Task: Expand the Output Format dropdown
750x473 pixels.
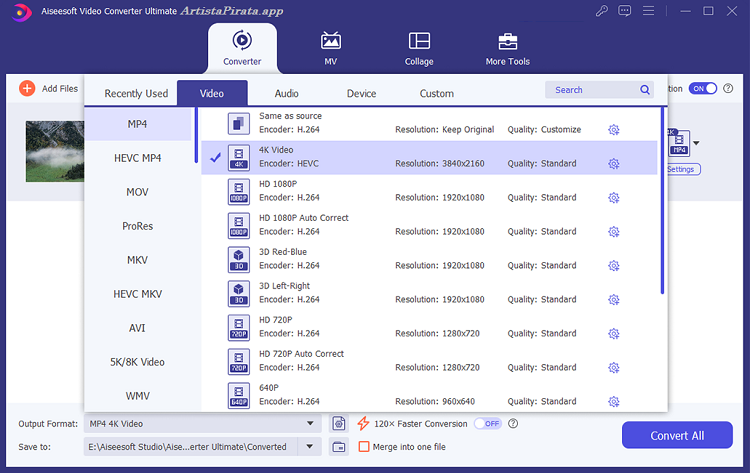Action: click(x=309, y=423)
